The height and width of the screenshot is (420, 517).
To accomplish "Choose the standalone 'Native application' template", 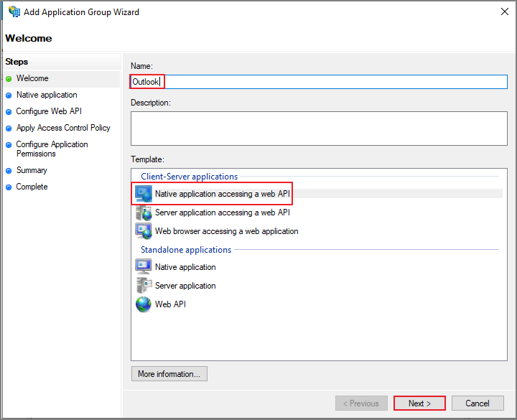I will 185,266.
